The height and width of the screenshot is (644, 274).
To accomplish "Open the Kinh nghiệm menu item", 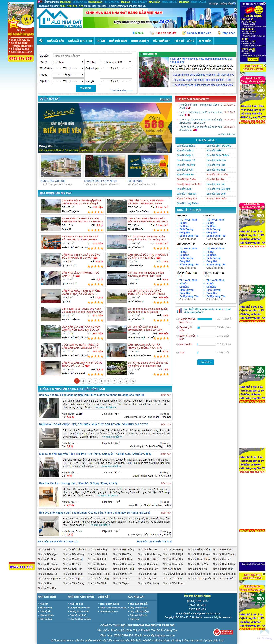I will (140, 41).
